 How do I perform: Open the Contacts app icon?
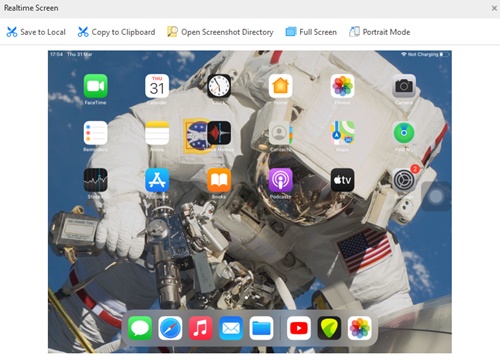pos(280,133)
